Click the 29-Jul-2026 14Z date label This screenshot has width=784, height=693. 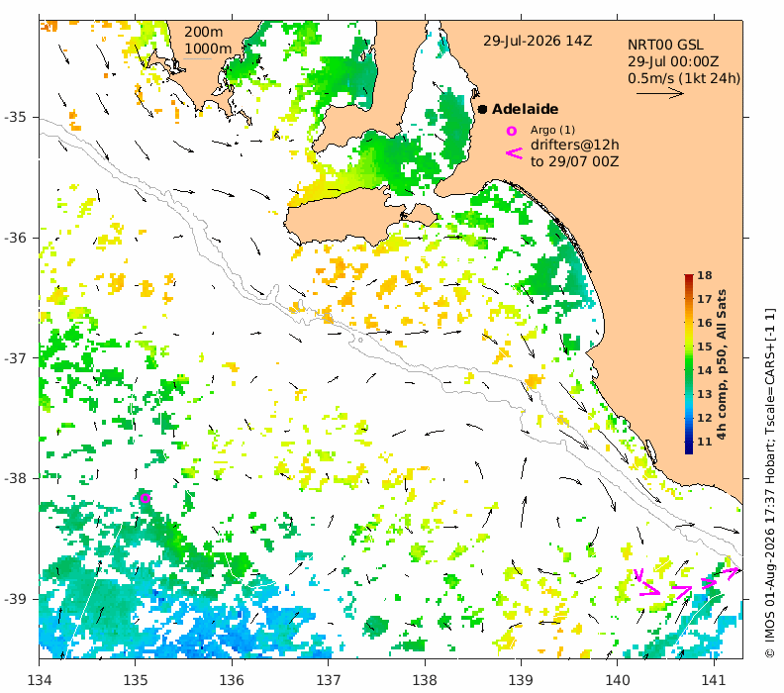(x=538, y=41)
